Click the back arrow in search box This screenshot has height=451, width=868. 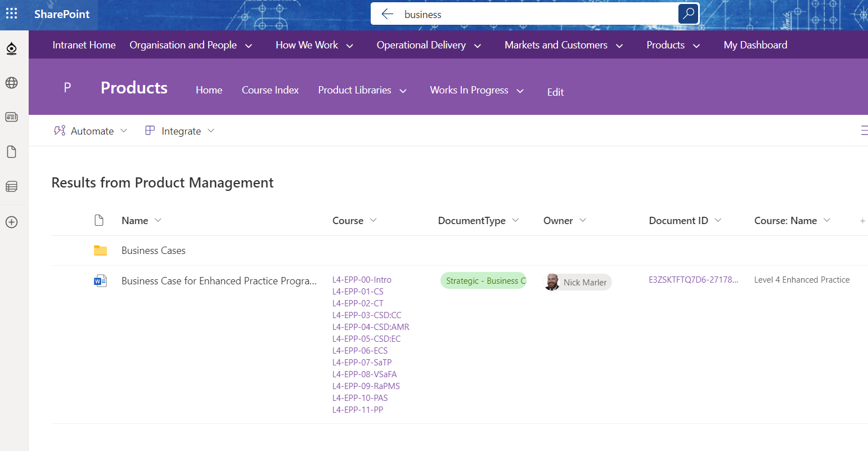pos(387,14)
